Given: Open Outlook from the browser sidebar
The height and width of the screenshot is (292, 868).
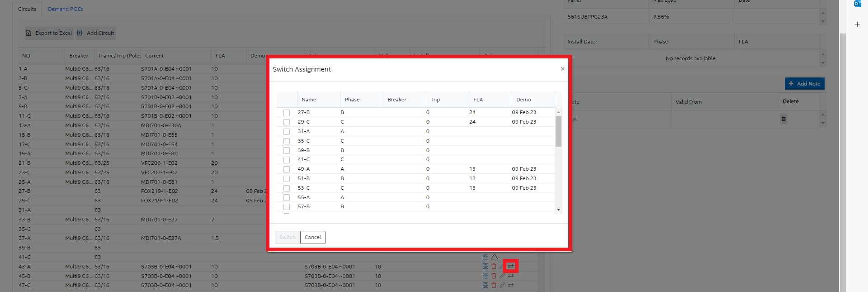Looking at the screenshot, I should [x=857, y=4].
